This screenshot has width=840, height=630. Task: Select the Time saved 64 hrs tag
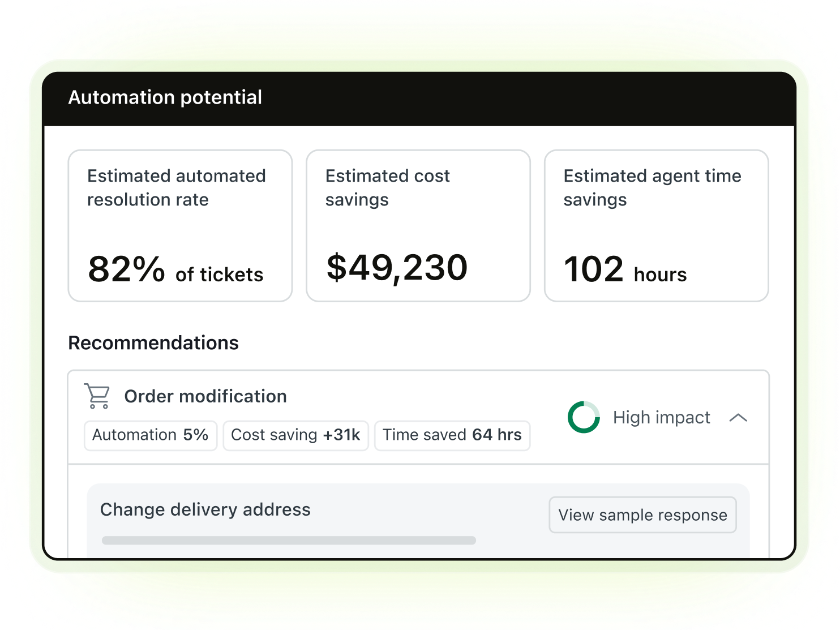452,435
